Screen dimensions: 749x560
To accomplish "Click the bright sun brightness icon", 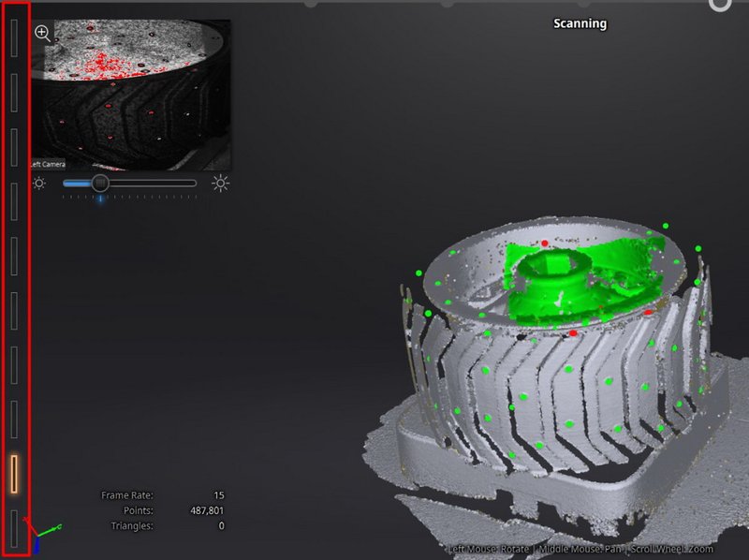I will pos(221,184).
